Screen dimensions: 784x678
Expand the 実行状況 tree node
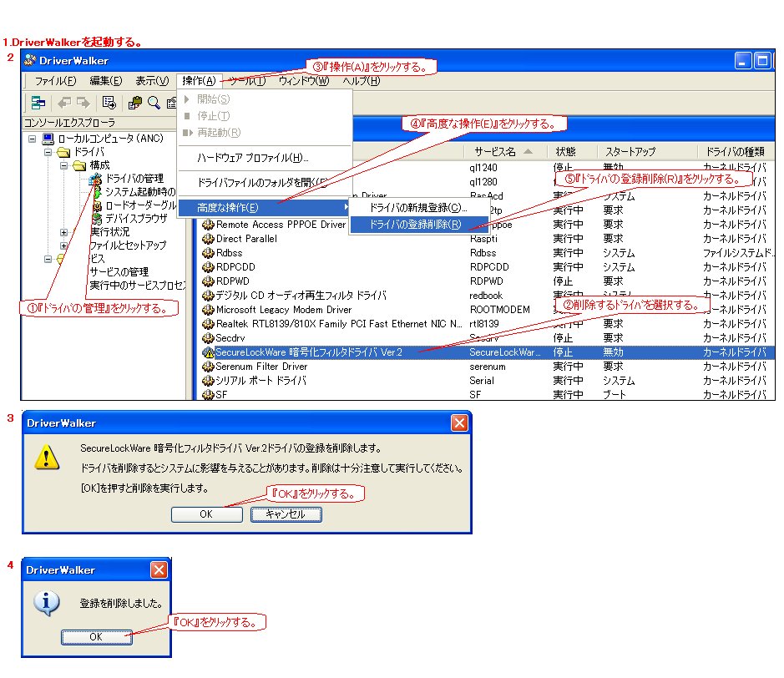pyautogui.click(x=63, y=232)
